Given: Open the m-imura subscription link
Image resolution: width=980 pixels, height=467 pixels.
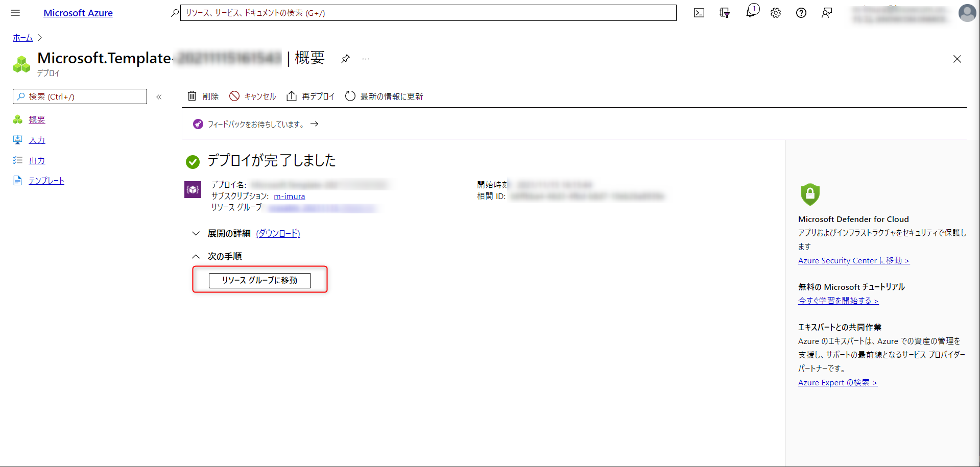Looking at the screenshot, I should pos(289,196).
